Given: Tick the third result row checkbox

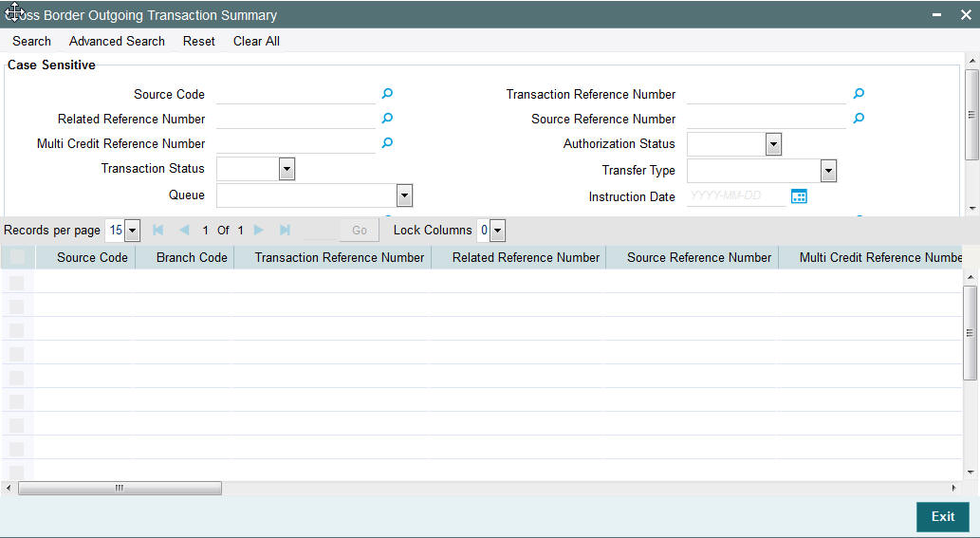Looking at the screenshot, I should pyautogui.click(x=17, y=330).
